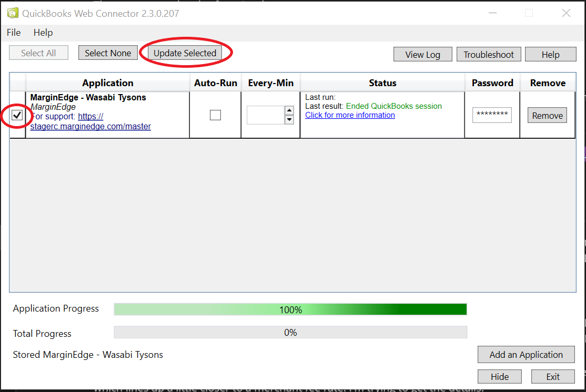This screenshot has width=586, height=392.
Task: Remove the MarginEdge application
Action: coord(547,116)
